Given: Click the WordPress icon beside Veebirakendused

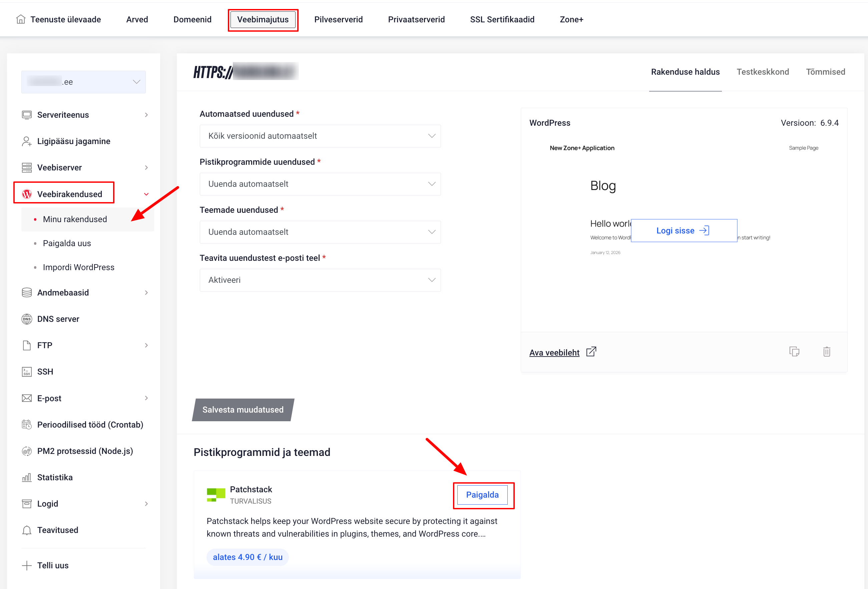Looking at the screenshot, I should coord(27,194).
